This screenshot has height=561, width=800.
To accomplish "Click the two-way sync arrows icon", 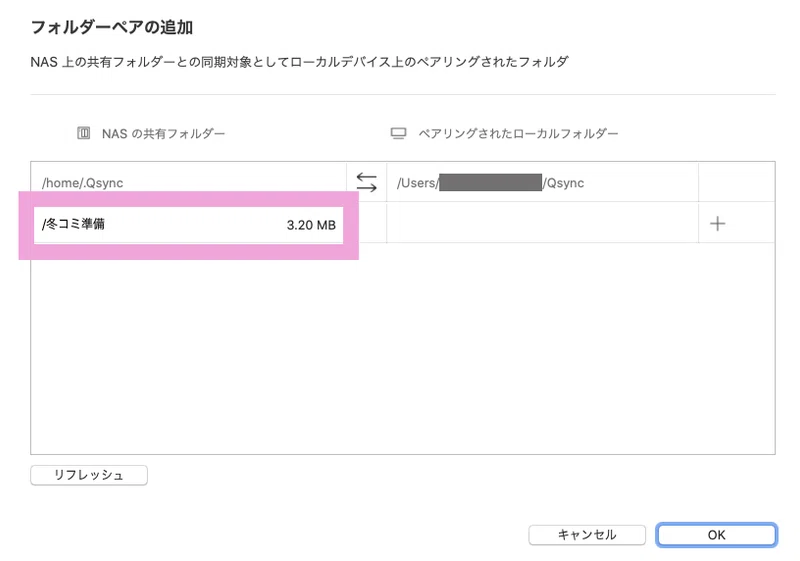I will click(366, 182).
